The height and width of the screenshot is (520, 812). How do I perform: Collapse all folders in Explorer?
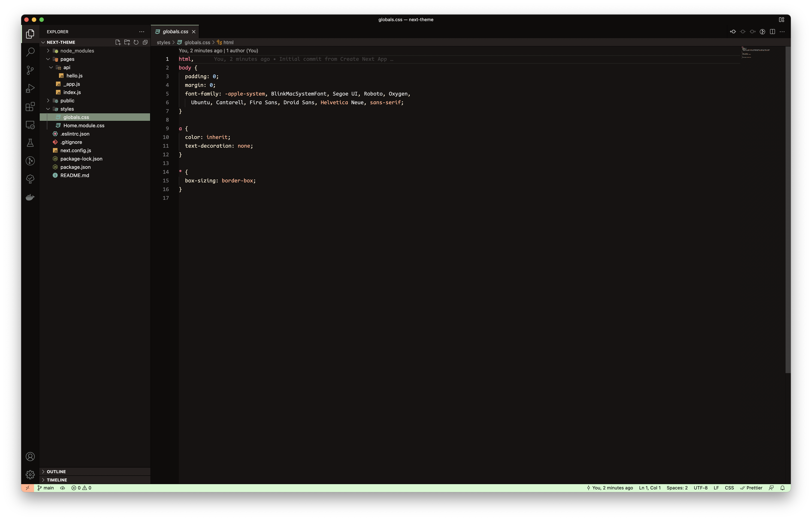coord(145,42)
